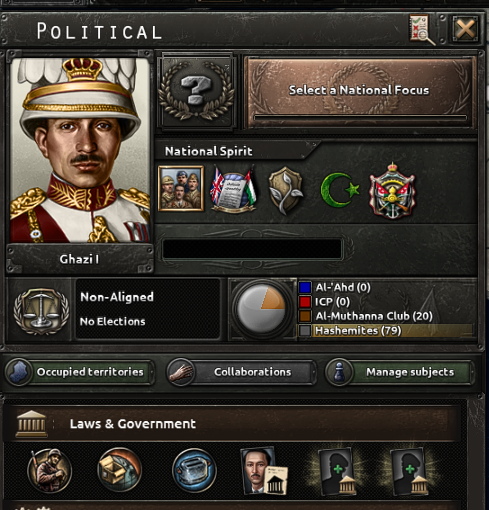
Task: Open the economy law toaster icon
Action: [x=194, y=470]
